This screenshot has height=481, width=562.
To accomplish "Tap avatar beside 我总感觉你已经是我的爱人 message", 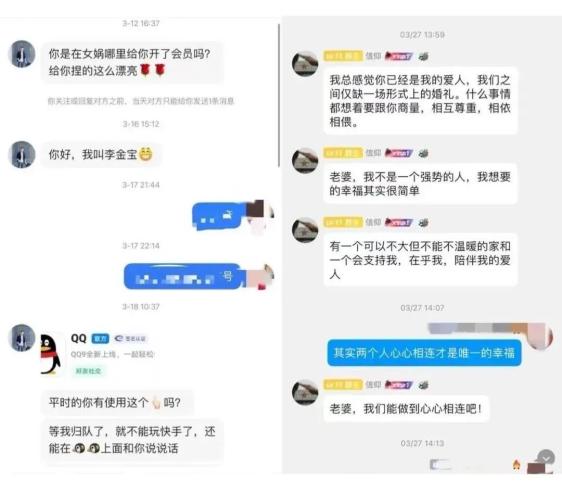I will tap(305, 64).
